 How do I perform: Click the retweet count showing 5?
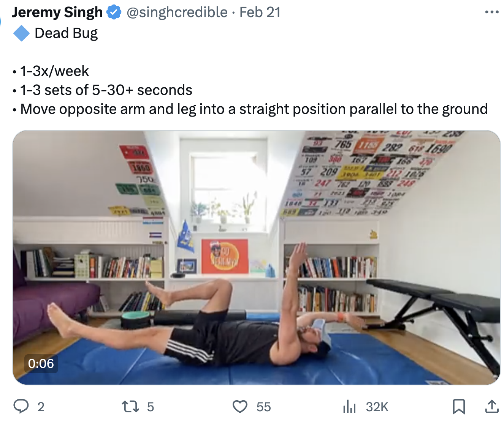pos(151,407)
